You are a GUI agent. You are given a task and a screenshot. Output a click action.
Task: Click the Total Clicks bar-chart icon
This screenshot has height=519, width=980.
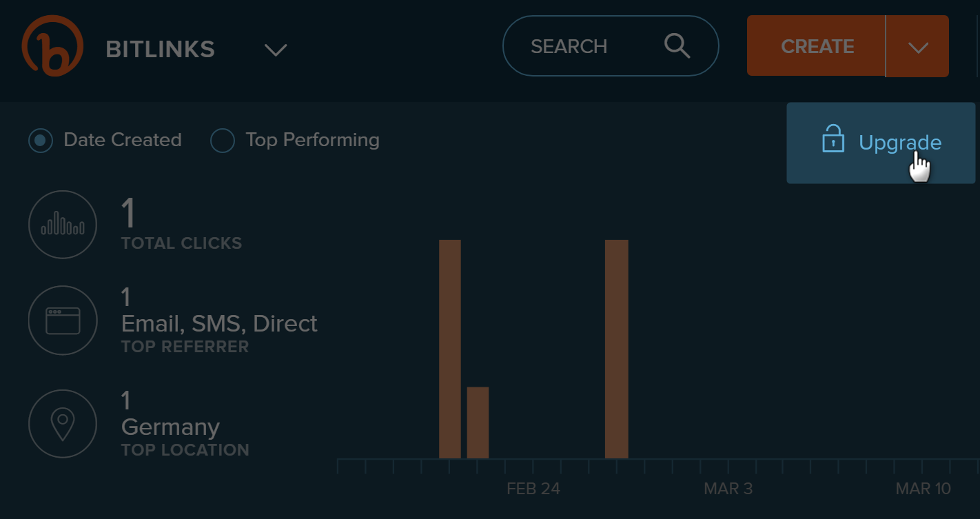point(63,225)
